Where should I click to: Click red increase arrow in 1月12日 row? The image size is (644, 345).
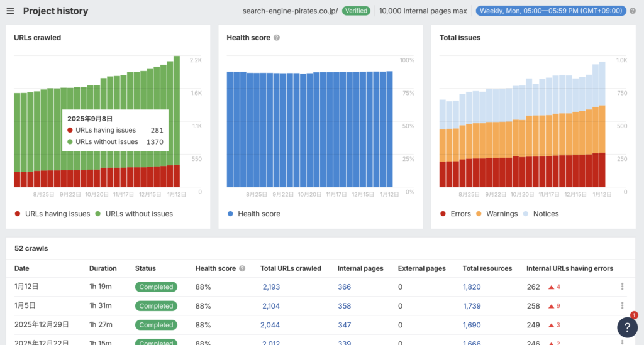click(x=552, y=287)
